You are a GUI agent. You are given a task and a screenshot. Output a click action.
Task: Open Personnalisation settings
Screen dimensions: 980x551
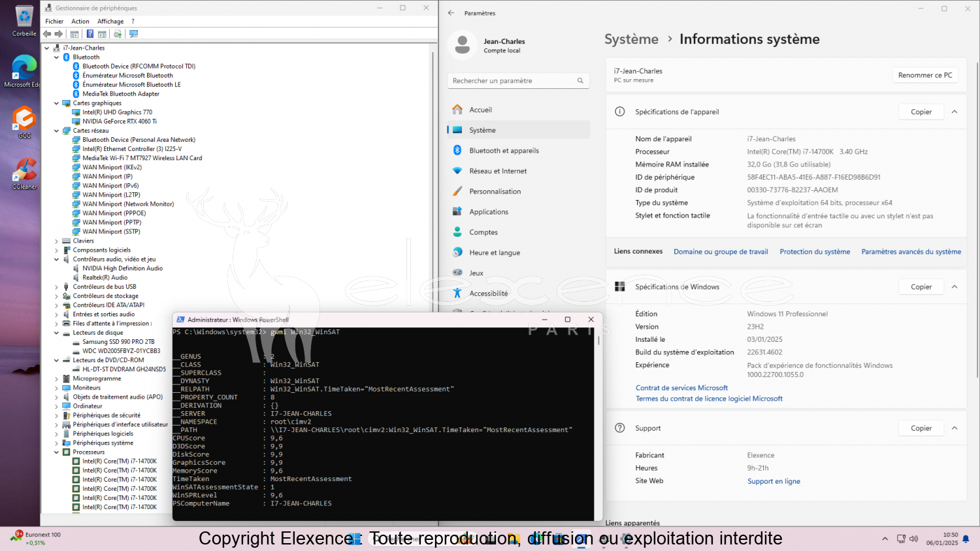click(519, 192)
